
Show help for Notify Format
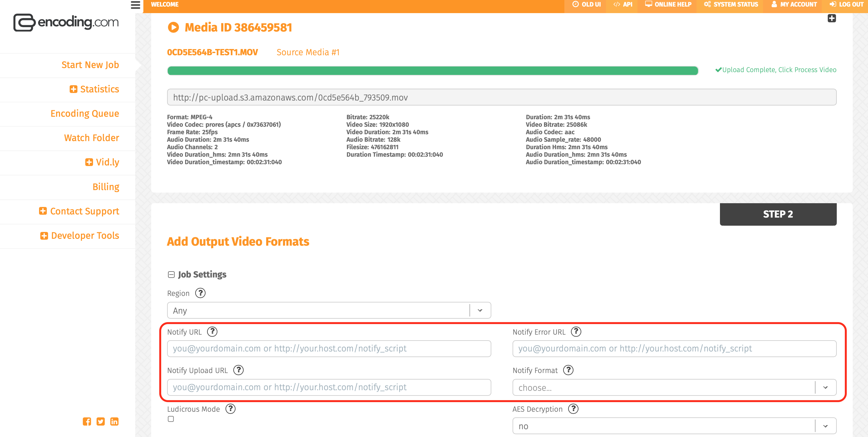tap(568, 370)
